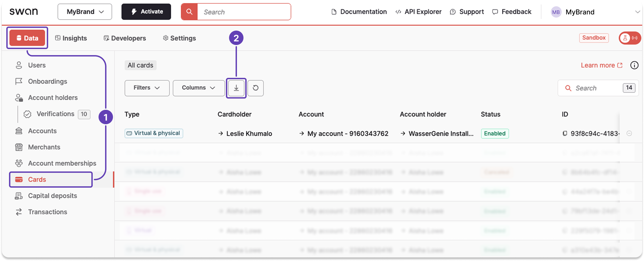Click the Swan logo
This screenshot has width=644, height=261.
[x=24, y=11]
